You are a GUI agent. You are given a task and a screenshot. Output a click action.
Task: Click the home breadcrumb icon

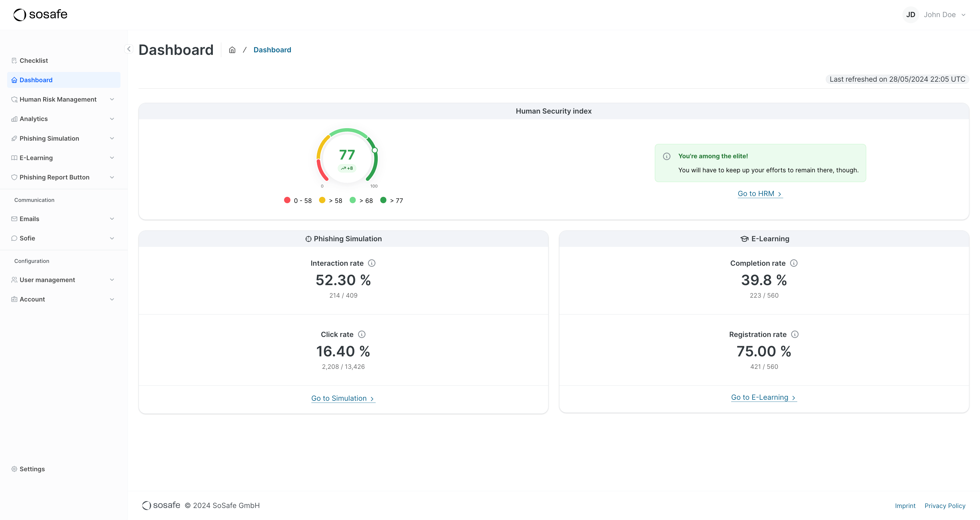point(232,50)
